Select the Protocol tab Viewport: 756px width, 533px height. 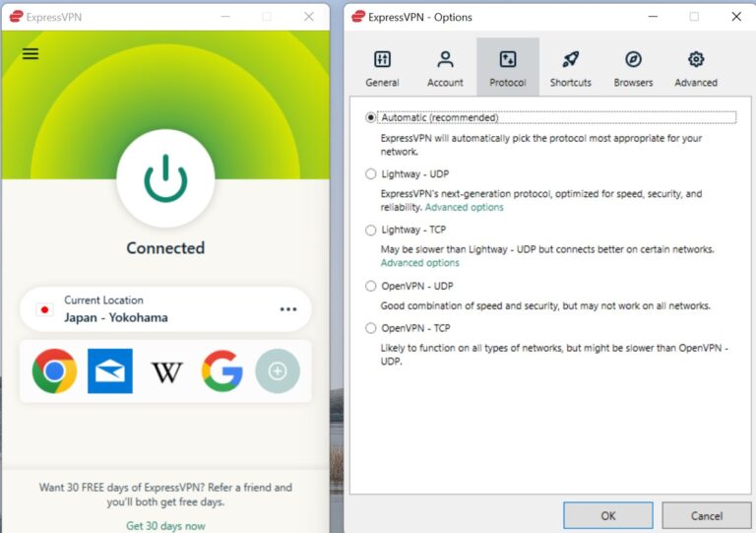click(x=508, y=68)
